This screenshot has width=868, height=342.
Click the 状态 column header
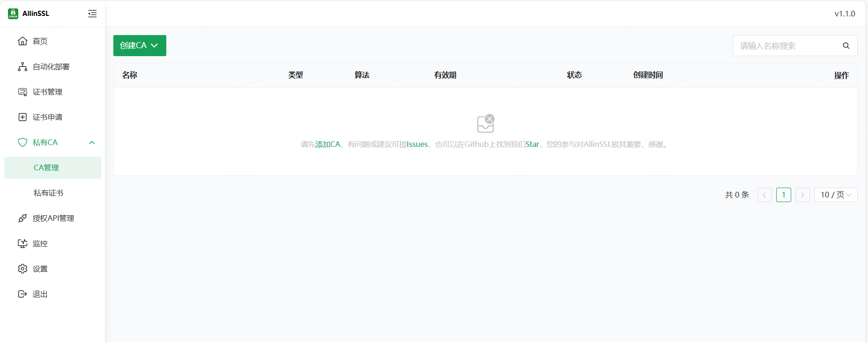click(574, 75)
